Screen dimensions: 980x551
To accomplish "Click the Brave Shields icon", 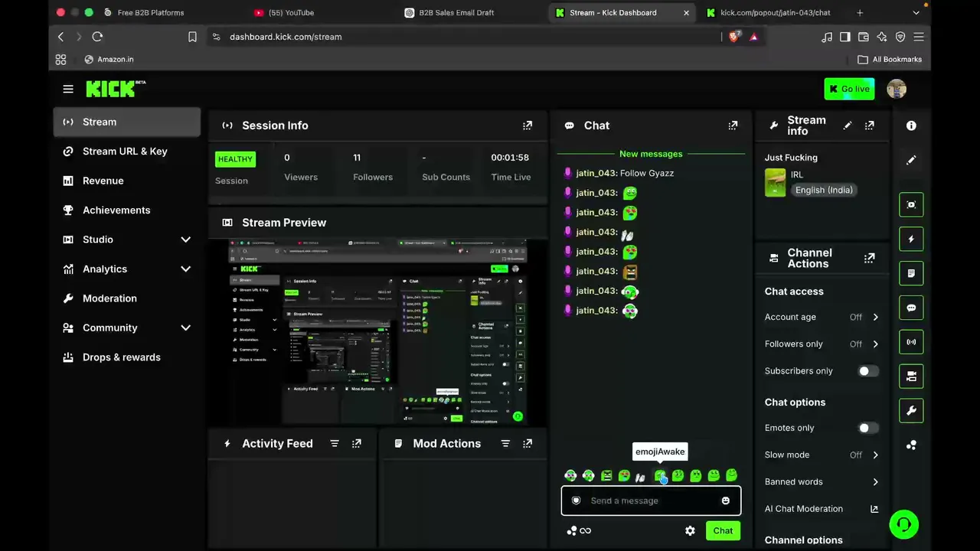I will coord(734,37).
